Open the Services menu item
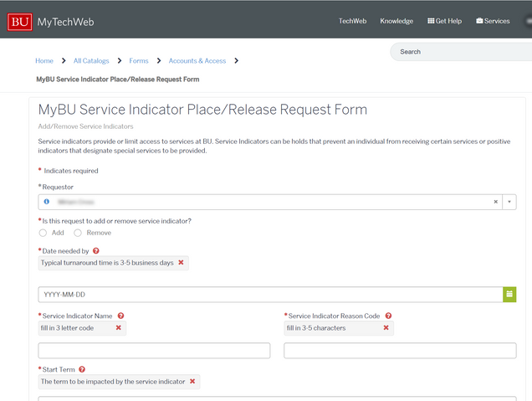 [x=493, y=21]
